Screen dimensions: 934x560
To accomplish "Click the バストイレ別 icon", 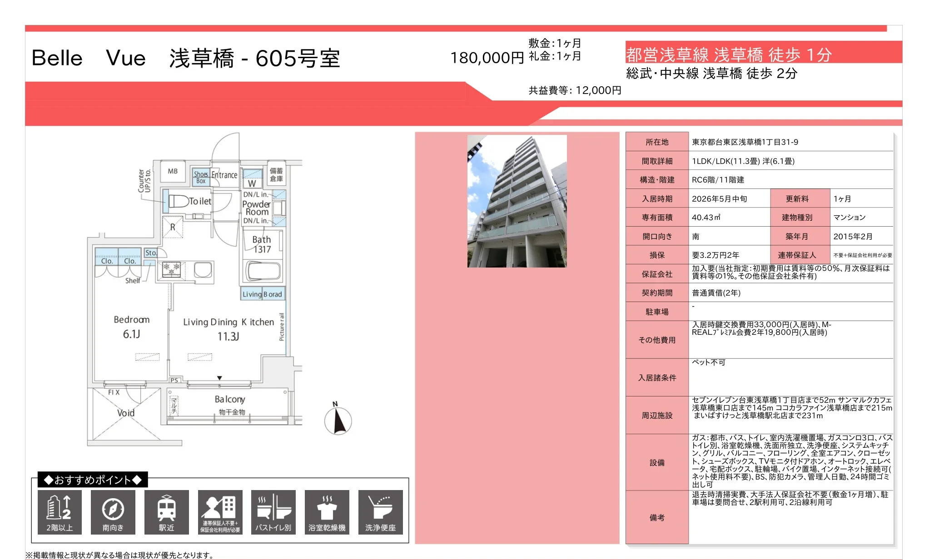I will [273, 511].
